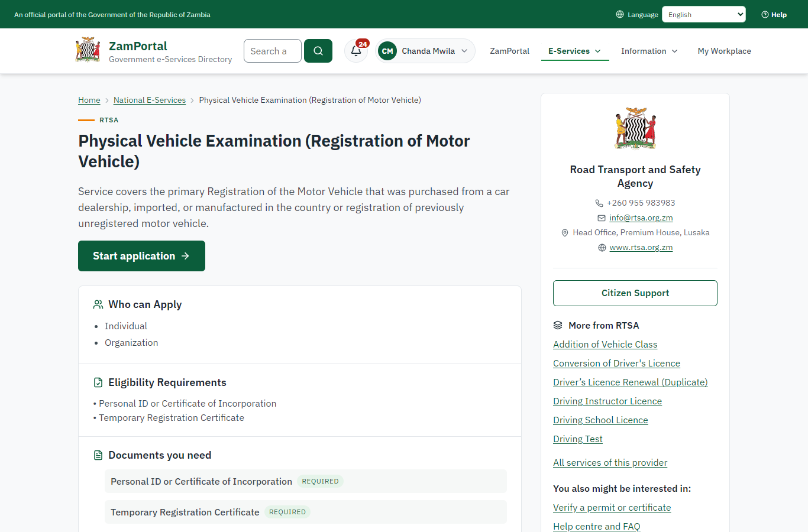808x532 pixels.
Task: Click the globe icon beside Language
Action: (620, 14)
